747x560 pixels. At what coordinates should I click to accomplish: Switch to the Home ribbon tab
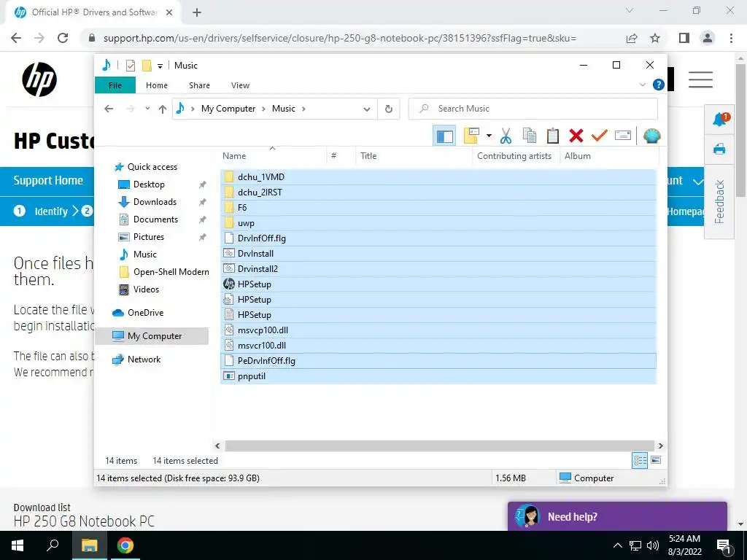[x=157, y=85]
